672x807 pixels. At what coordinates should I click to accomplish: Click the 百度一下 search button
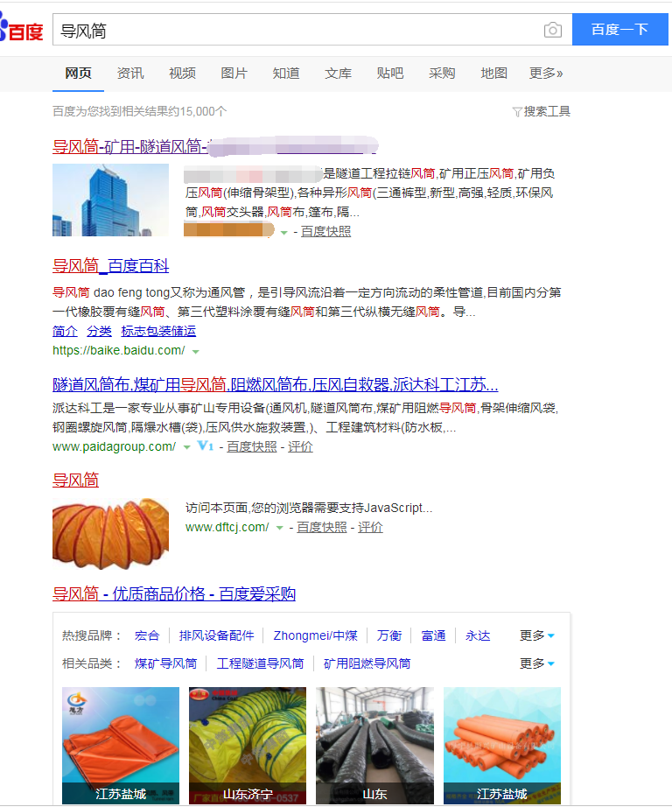click(620, 30)
